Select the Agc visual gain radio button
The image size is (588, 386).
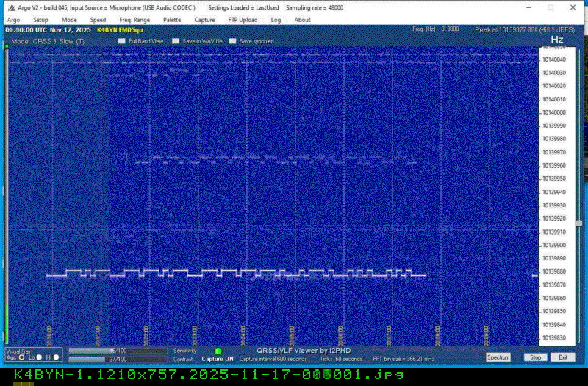[21, 357]
